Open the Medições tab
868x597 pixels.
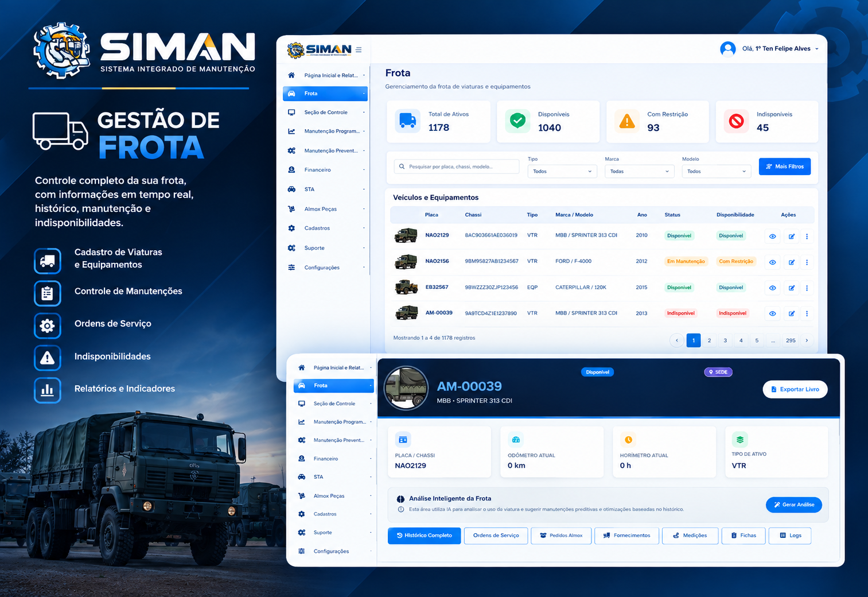tap(690, 536)
